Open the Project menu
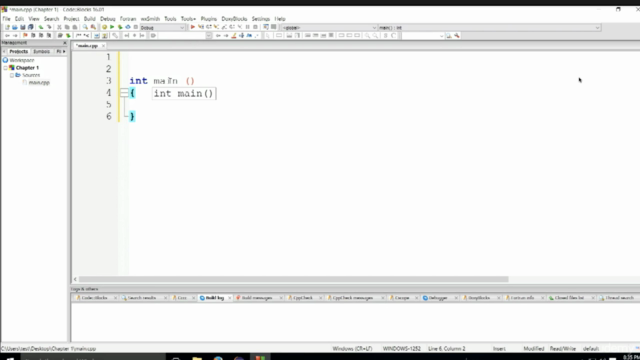The width and height of the screenshot is (640, 360). pos(71,19)
